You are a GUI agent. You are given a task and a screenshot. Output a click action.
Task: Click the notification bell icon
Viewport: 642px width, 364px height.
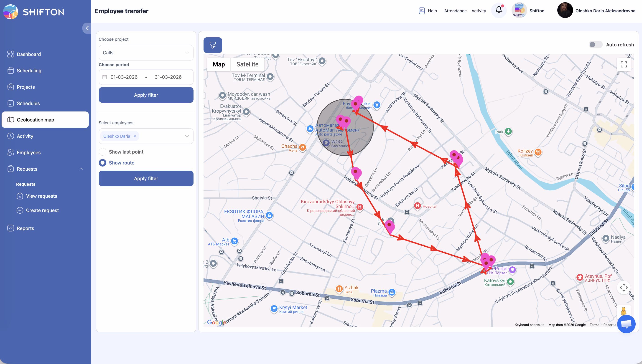tap(498, 10)
